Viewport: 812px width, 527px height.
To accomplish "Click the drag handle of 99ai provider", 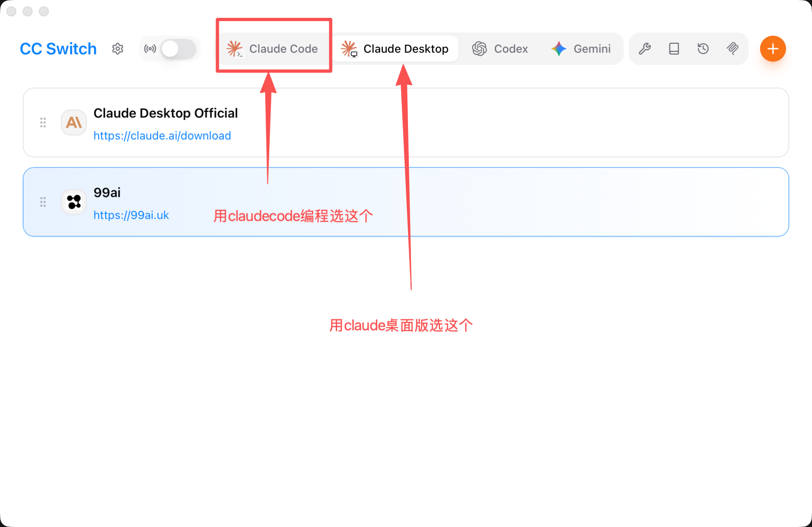I will (43, 202).
